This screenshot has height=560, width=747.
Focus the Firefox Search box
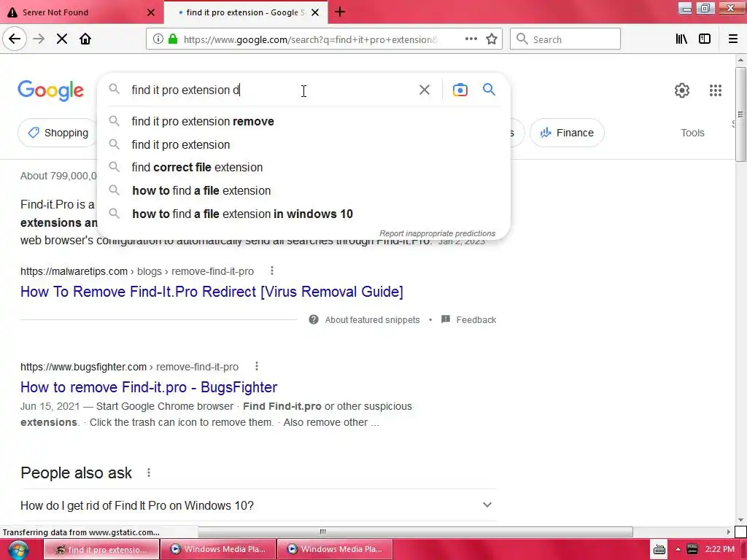[x=565, y=39]
